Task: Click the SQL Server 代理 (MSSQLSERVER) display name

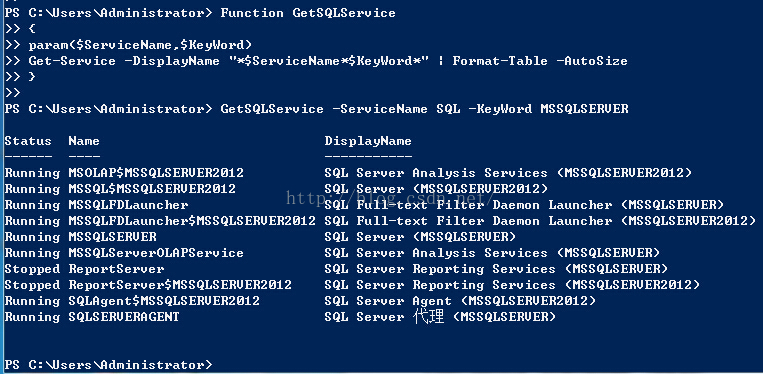Action: [440, 317]
